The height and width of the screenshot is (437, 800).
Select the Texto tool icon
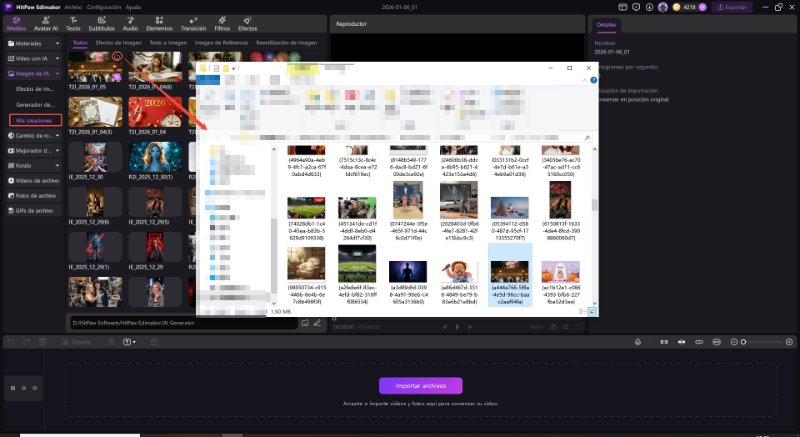point(74,24)
